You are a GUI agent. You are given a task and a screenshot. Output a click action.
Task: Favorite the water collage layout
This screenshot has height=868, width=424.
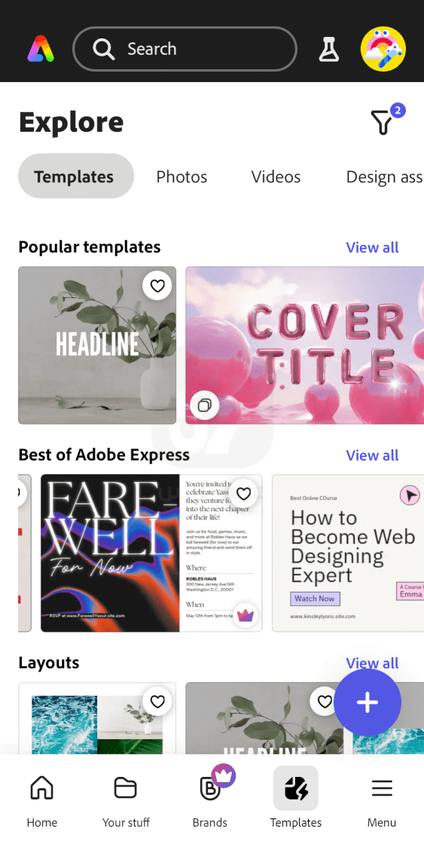157,702
